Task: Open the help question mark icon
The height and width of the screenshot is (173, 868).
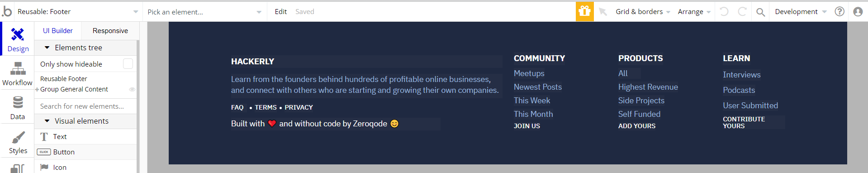Action: [x=840, y=11]
